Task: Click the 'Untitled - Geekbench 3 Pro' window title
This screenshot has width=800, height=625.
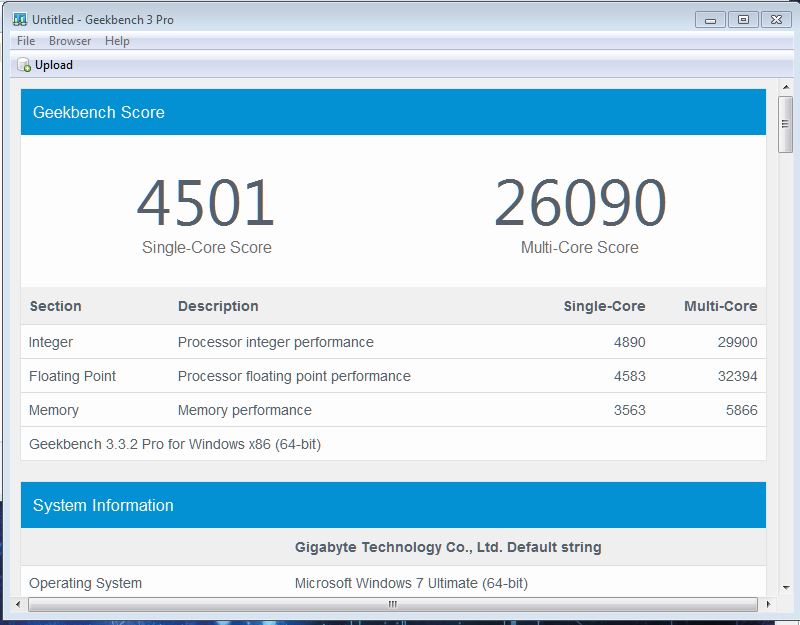Action: pyautogui.click(x=103, y=20)
